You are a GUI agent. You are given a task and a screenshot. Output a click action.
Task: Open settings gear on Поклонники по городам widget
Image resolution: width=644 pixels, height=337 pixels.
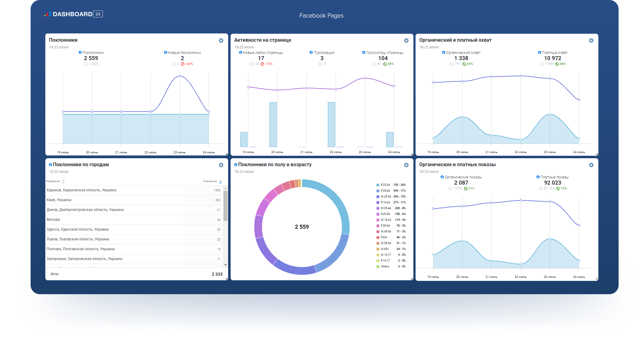click(221, 165)
